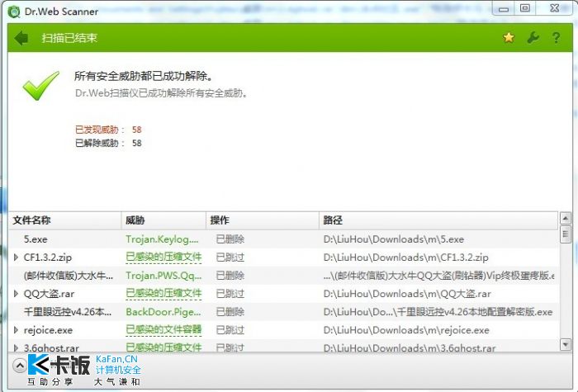Image resolution: width=578 pixels, height=392 pixels.
Task: Click the scrollbar down arrow in results list
Action: (x=566, y=344)
